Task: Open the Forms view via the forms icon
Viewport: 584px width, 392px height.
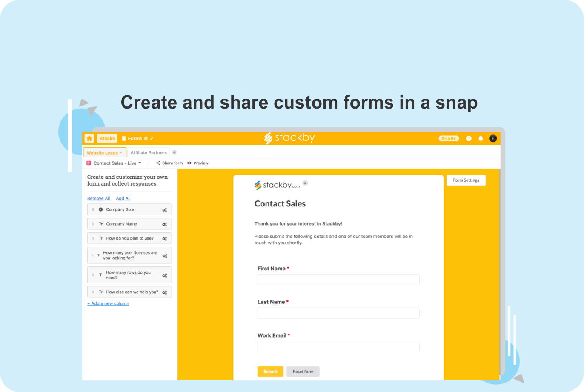Action: click(x=124, y=138)
